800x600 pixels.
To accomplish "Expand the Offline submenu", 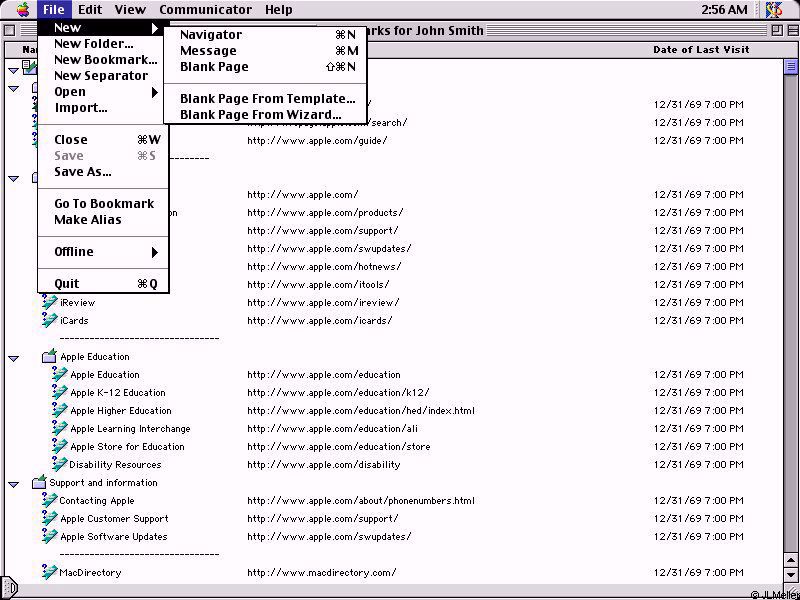I will (x=104, y=252).
